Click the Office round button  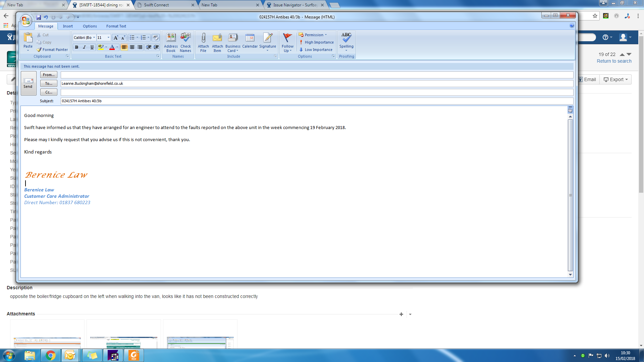(x=26, y=20)
